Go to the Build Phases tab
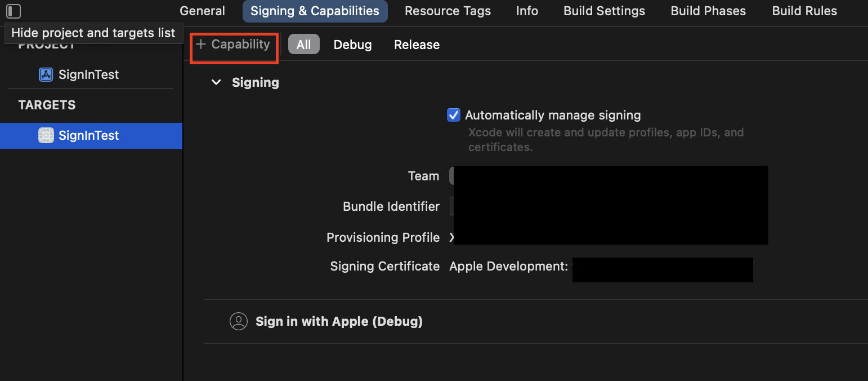 pos(708,11)
